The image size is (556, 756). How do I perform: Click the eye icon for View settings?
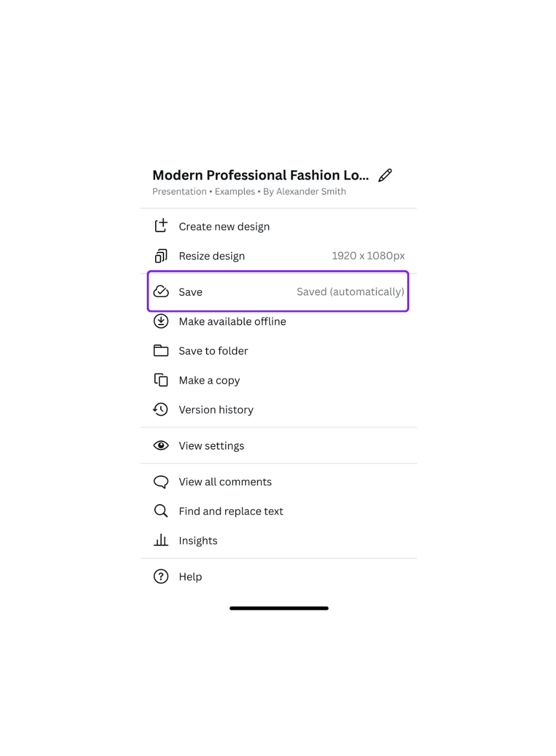161,445
